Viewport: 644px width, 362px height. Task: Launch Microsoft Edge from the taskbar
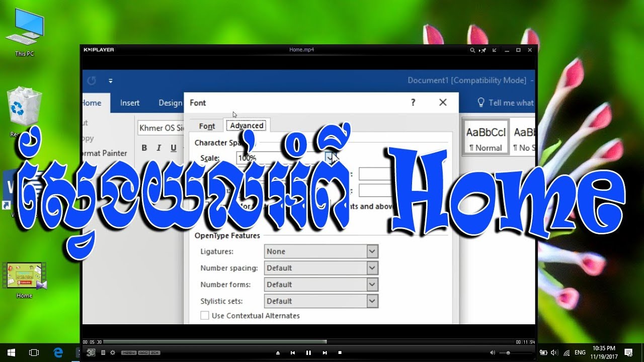click(x=58, y=353)
